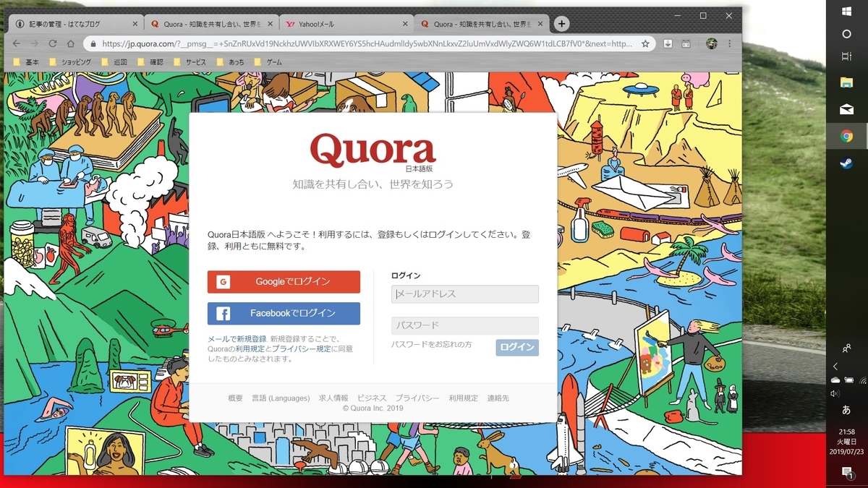Click the Chrome icon in taskbar
This screenshot has height=488, width=868.
point(846,136)
